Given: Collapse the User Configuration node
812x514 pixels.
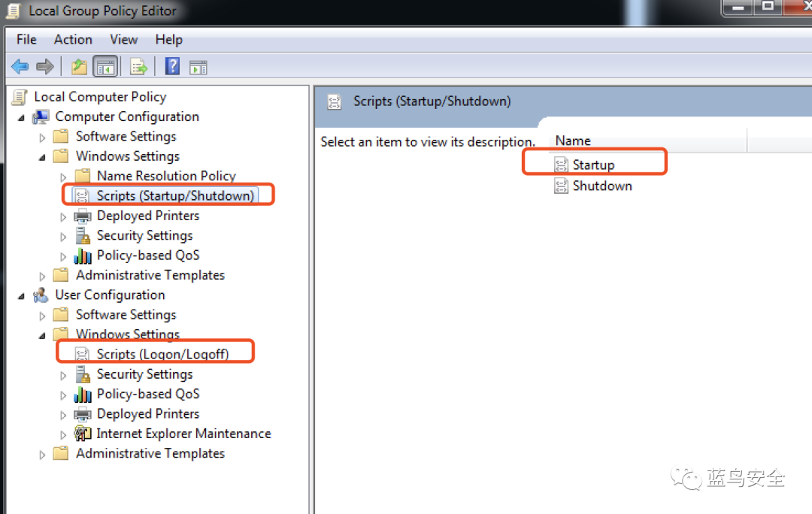Looking at the screenshot, I should point(21,296).
